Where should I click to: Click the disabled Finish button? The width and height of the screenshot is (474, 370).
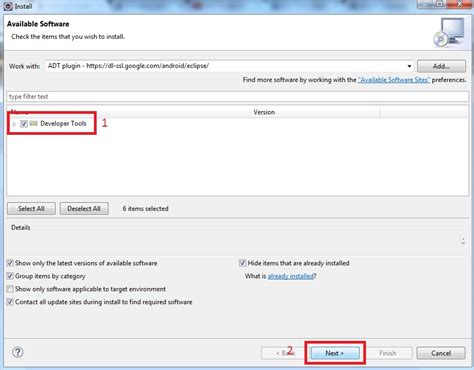click(x=388, y=353)
